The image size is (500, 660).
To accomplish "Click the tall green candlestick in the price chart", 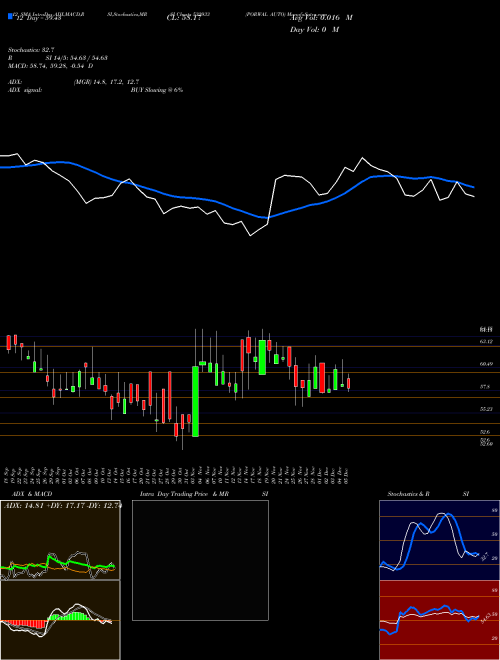I will tap(195, 401).
